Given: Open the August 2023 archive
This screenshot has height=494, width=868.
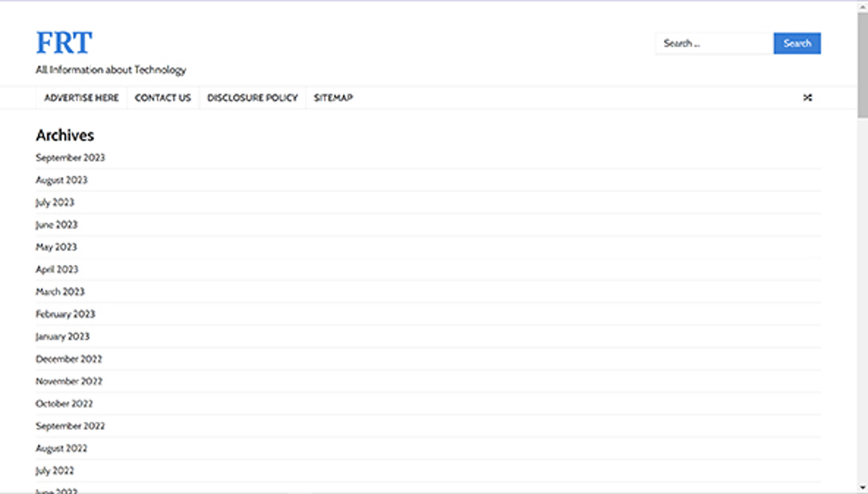Looking at the screenshot, I should (x=61, y=180).
